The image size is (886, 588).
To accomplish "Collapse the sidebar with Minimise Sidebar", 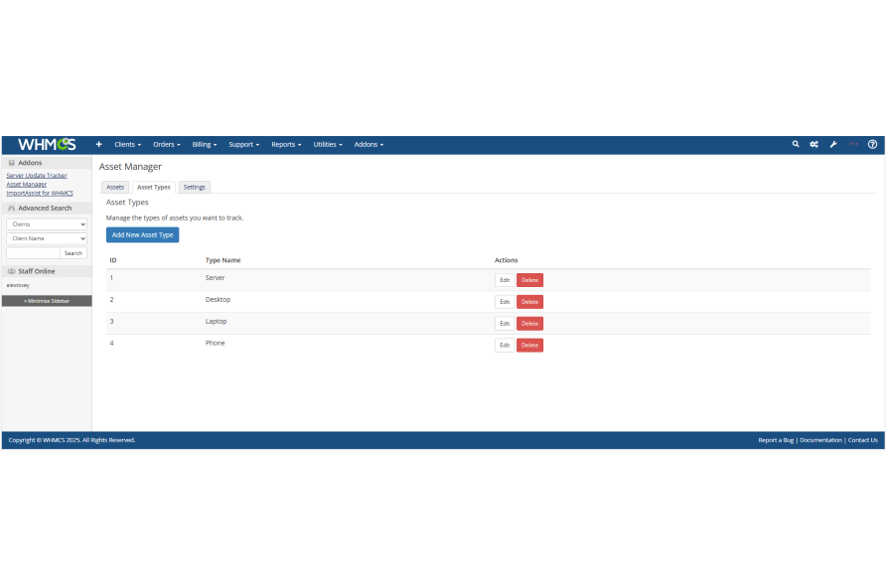I will click(x=47, y=300).
